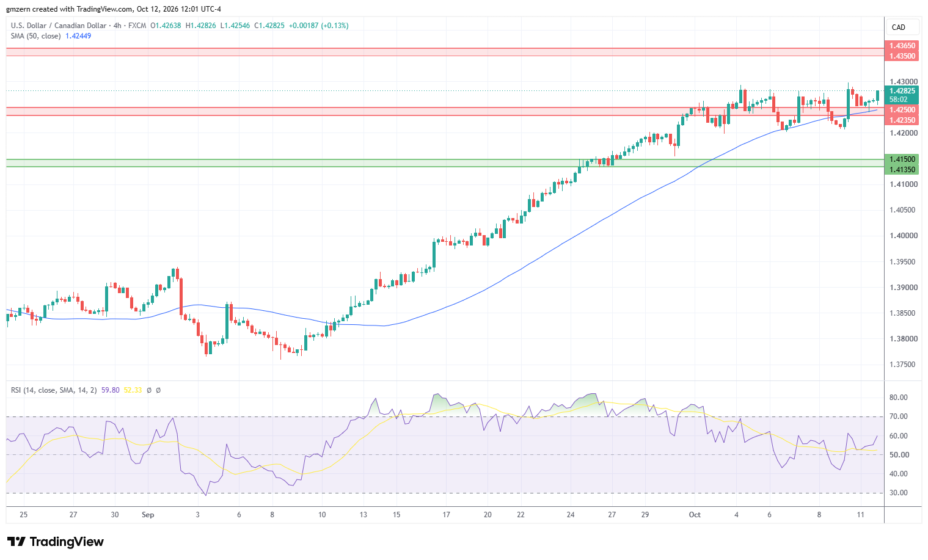Click the 1.37500 price axis tick

coord(904,365)
